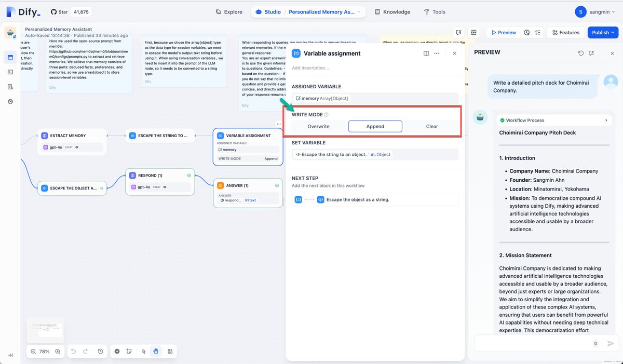Run the blue Preview button
The width and height of the screenshot is (623, 364).
pyautogui.click(x=503, y=32)
